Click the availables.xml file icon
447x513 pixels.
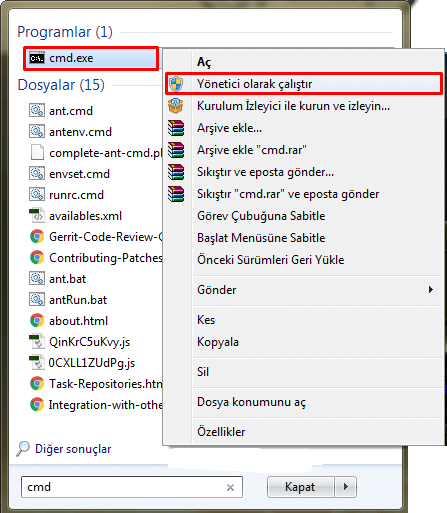coord(37,216)
